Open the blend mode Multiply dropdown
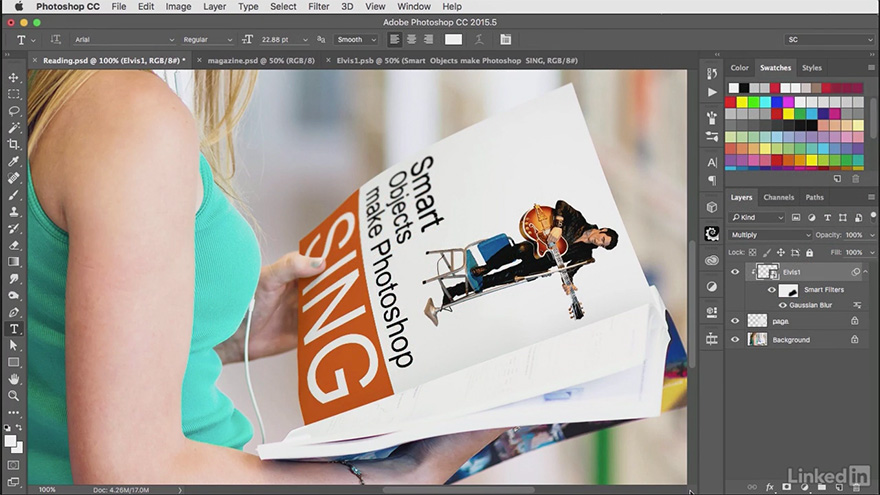 [x=770, y=235]
